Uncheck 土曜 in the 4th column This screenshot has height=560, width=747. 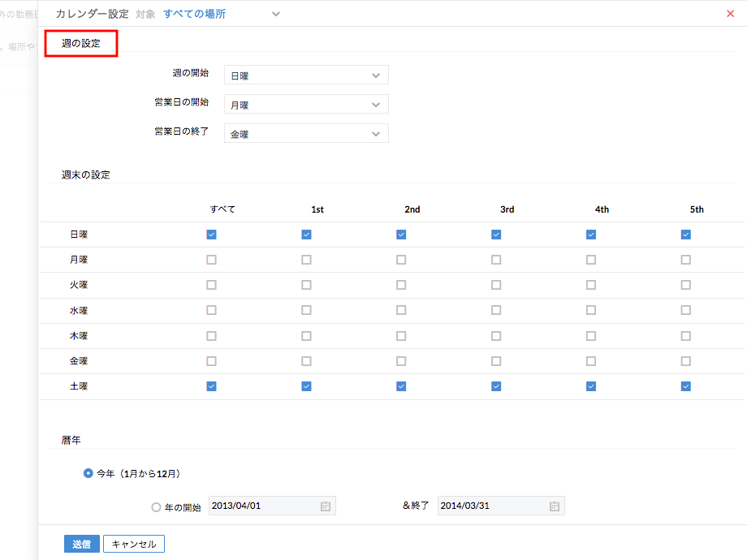tap(591, 386)
